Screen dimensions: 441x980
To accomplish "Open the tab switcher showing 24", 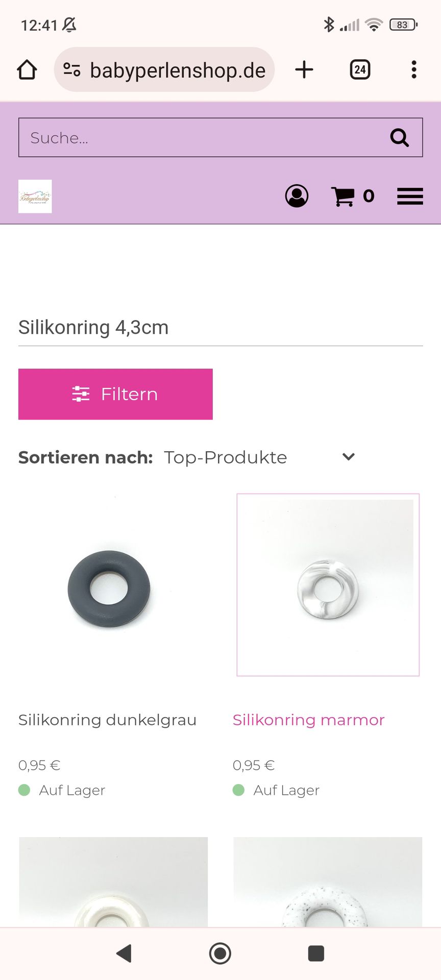I will [x=360, y=69].
